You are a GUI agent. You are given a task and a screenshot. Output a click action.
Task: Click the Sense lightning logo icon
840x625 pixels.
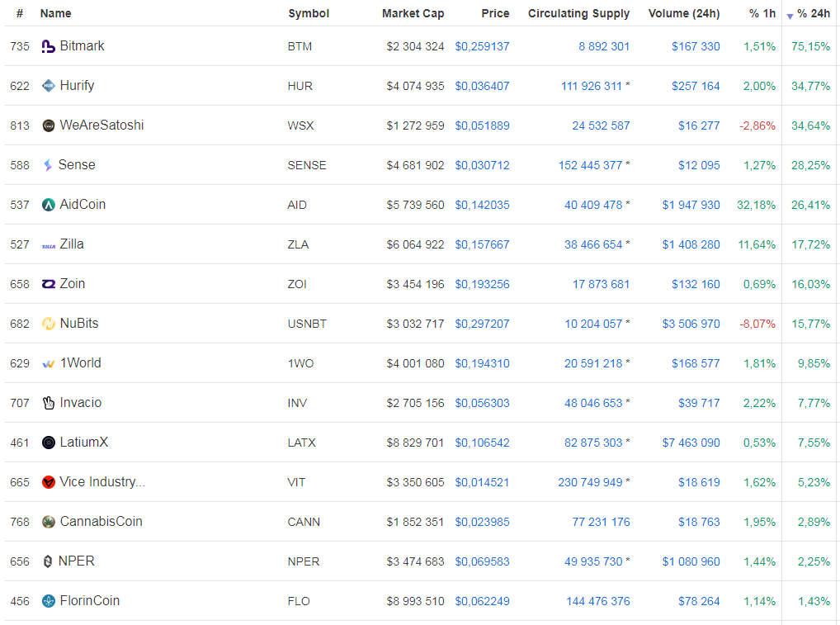pos(48,165)
